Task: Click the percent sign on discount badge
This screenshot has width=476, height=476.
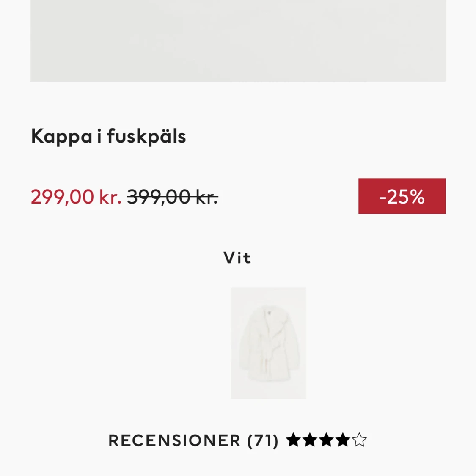Action: (x=415, y=197)
